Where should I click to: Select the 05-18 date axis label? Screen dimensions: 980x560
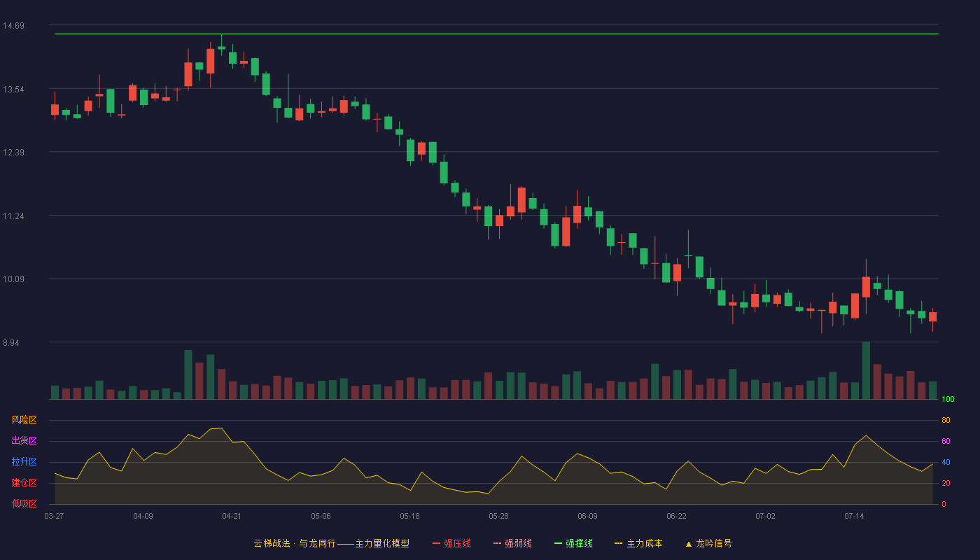coord(409,516)
